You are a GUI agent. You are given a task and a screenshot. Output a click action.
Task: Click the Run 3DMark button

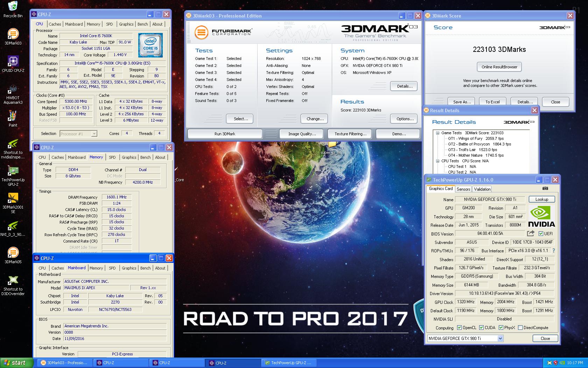[225, 134]
